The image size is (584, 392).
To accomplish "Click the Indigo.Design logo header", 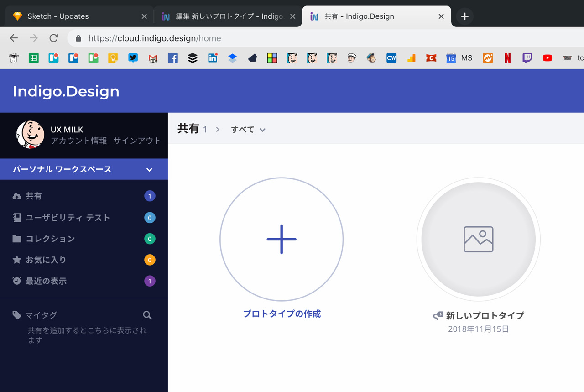I will coord(66,91).
